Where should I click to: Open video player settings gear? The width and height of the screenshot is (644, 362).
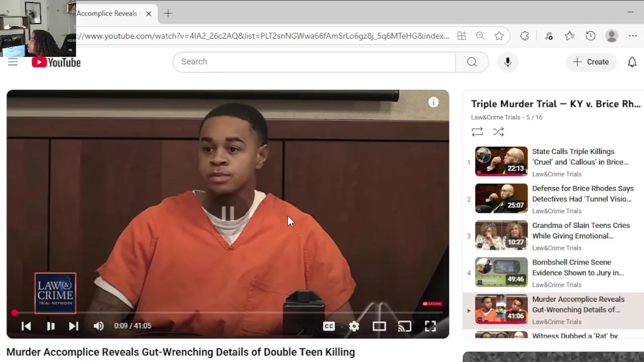click(x=354, y=326)
